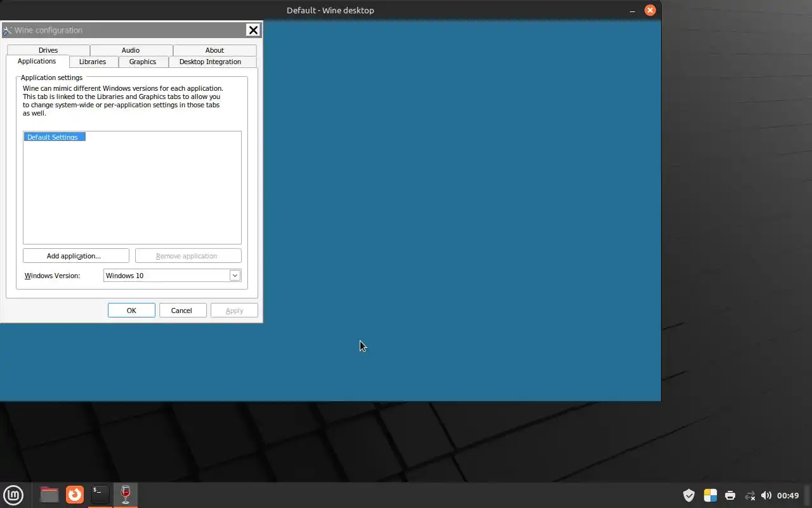The height and width of the screenshot is (508, 812).
Task: Open the volume speaker tray icon
Action: pos(766,495)
